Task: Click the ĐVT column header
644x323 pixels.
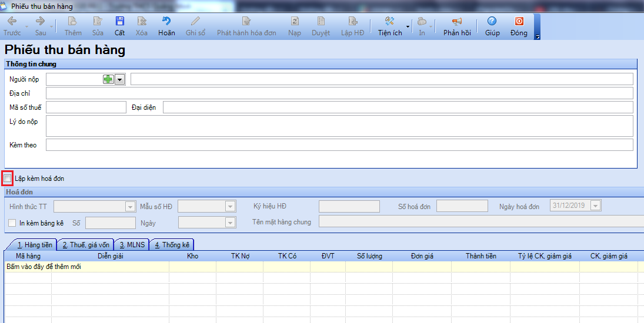Action: coord(328,256)
